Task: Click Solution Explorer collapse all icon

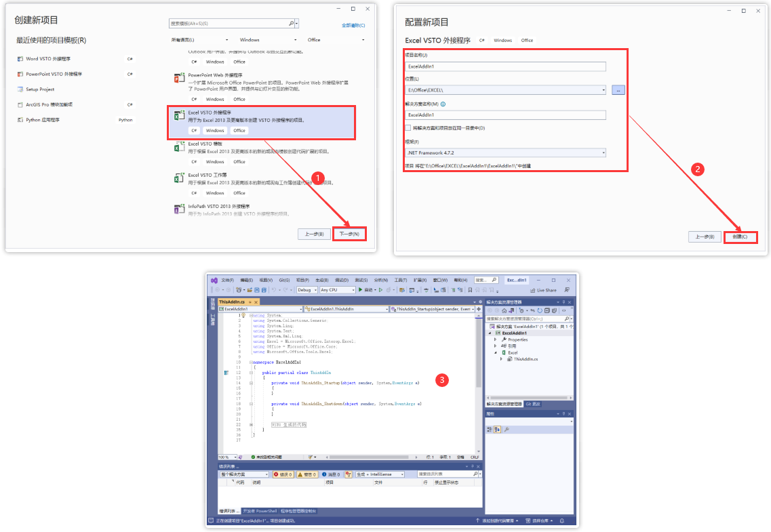Action: [x=547, y=310]
